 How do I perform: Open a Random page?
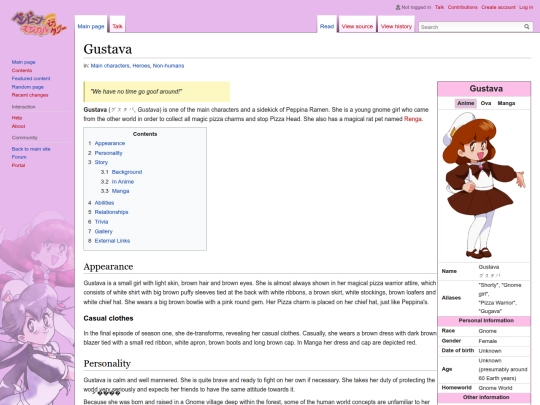[28, 87]
